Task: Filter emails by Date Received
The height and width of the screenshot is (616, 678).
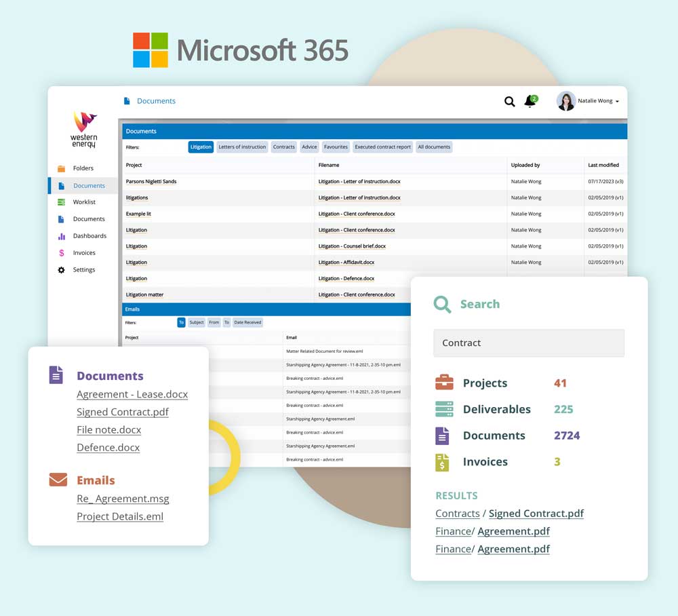Action: point(247,323)
